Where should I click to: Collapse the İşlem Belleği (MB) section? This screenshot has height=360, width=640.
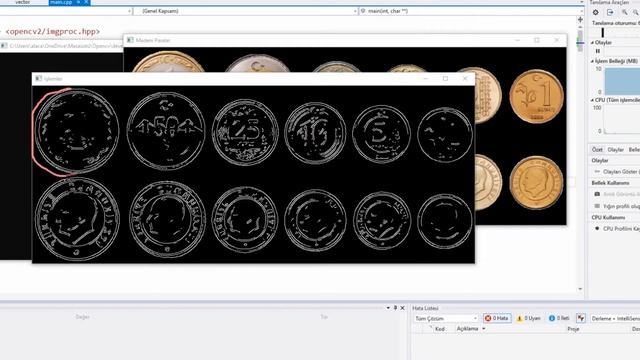coord(592,61)
